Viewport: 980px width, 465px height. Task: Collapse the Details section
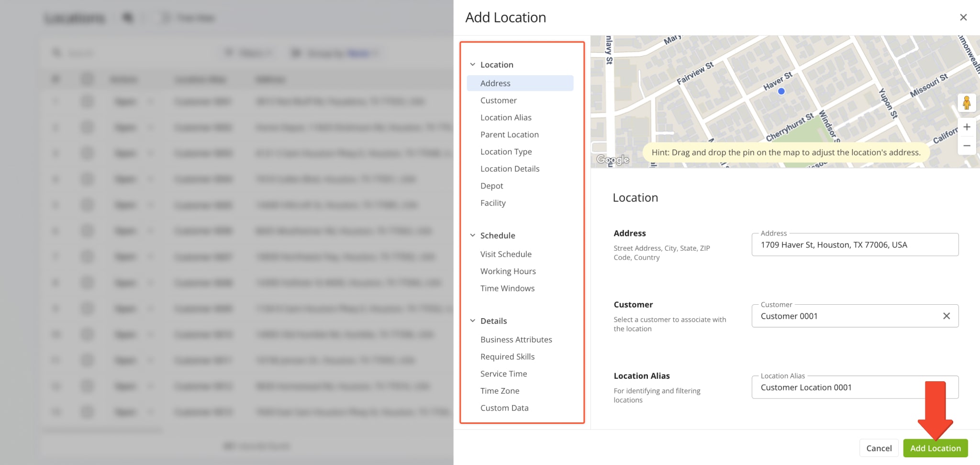473,321
